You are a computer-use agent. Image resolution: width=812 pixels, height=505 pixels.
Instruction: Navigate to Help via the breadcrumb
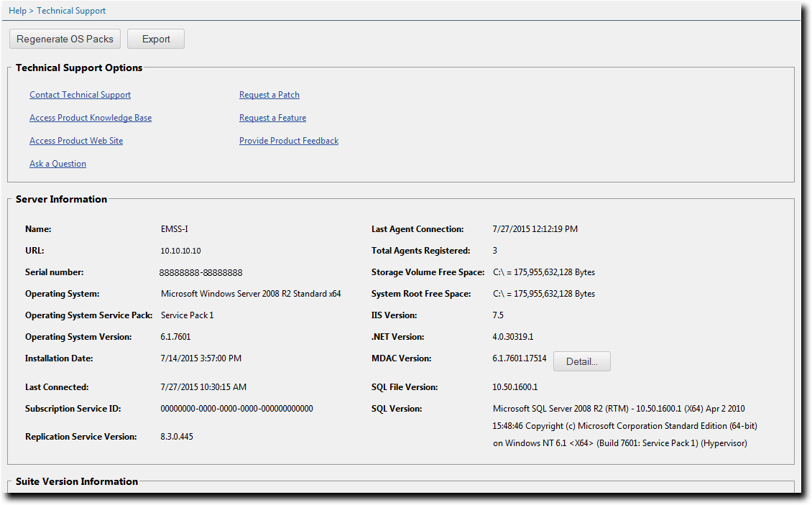point(17,10)
